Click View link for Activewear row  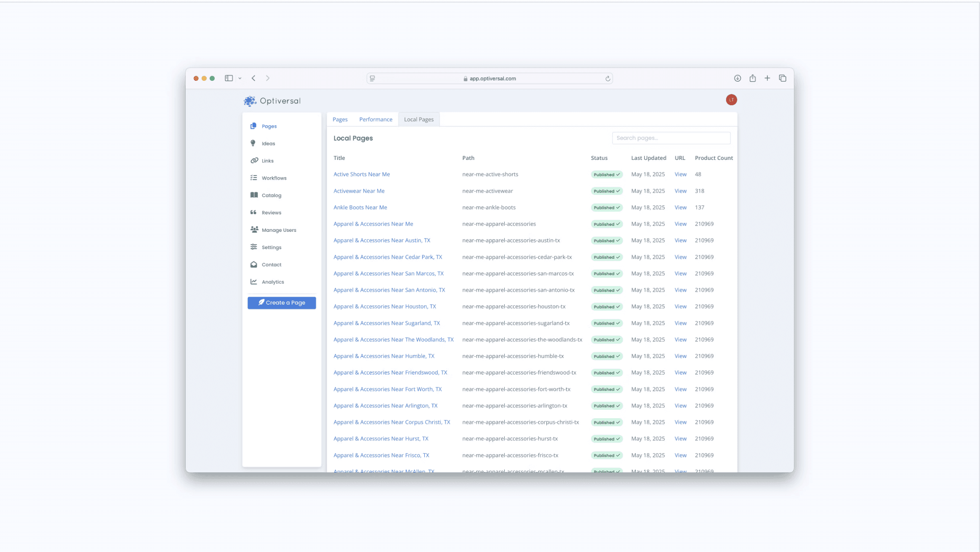680,191
